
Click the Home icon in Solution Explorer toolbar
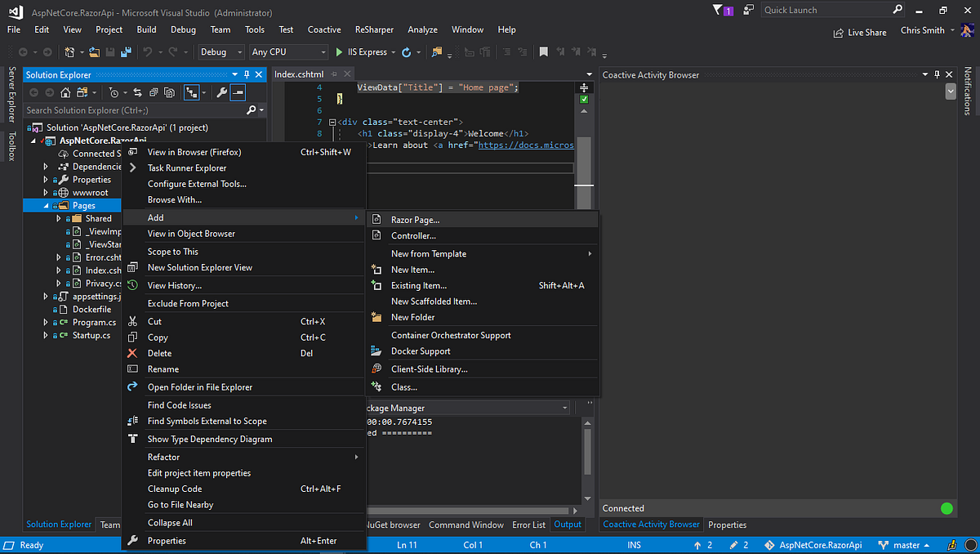[x=65, y=92]
